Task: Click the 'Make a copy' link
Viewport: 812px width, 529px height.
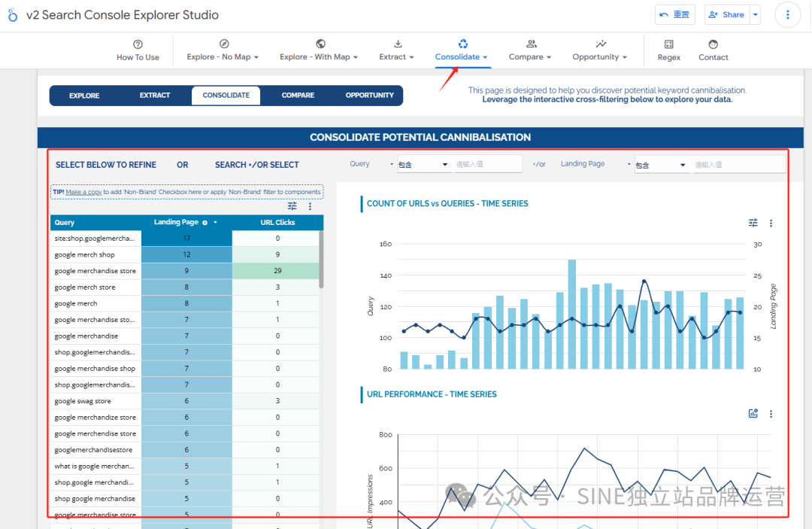Action: coord(84,192)
